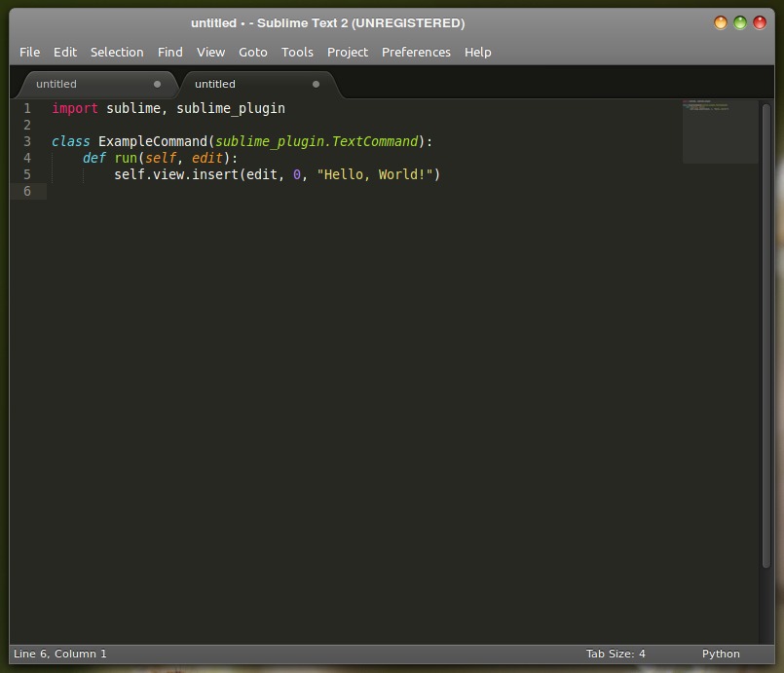The height and width of the screenshot is (673, 784).
Task: Open the Goto menu
Action: pyautogui.click(x=253, y=52)
